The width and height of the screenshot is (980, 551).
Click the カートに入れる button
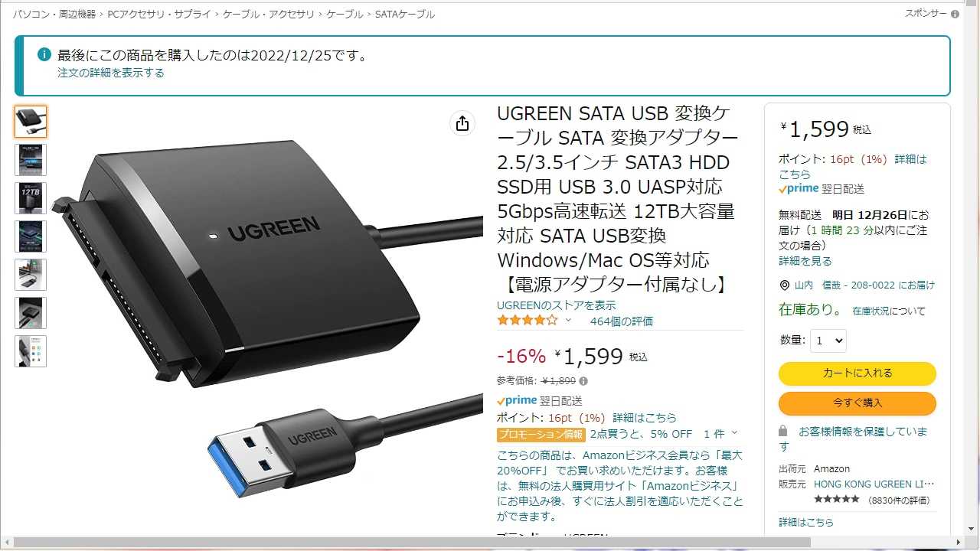[857, 373]
